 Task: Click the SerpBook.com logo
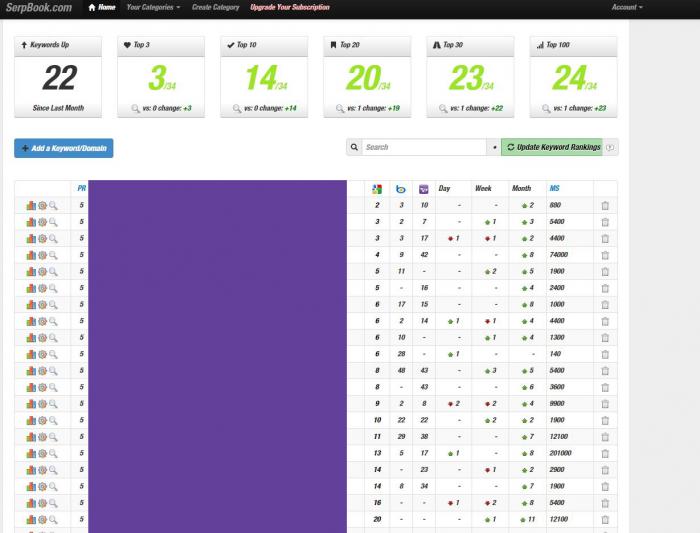click(x=39, y=8)
